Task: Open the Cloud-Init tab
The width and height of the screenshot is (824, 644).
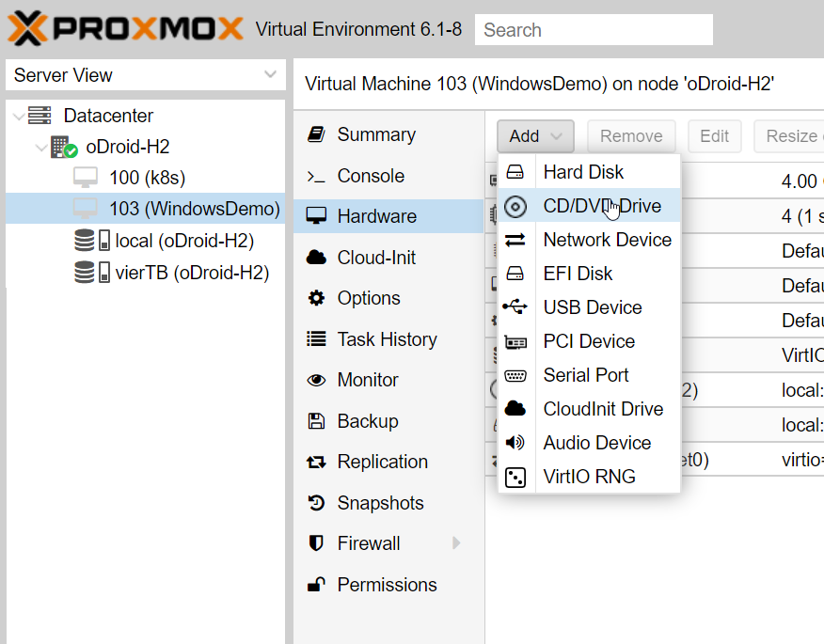Action: click(x=388, y=258)
